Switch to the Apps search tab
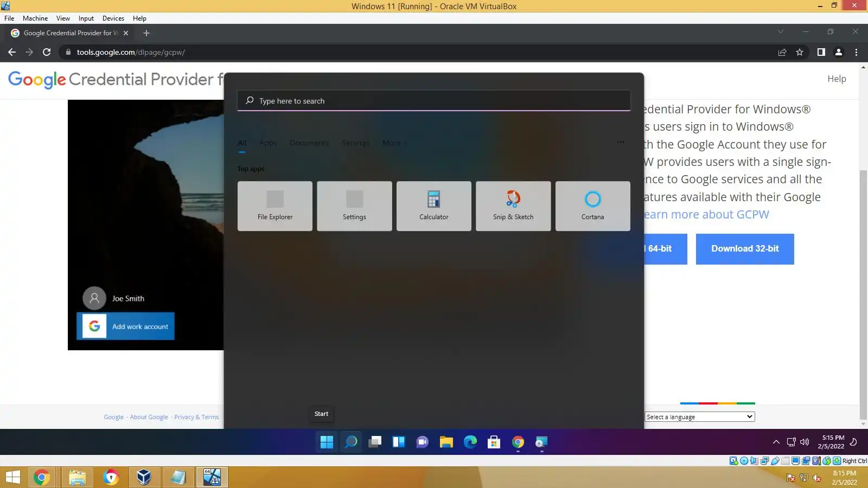This screenshot has height=488, width=868. pos(268,143)
